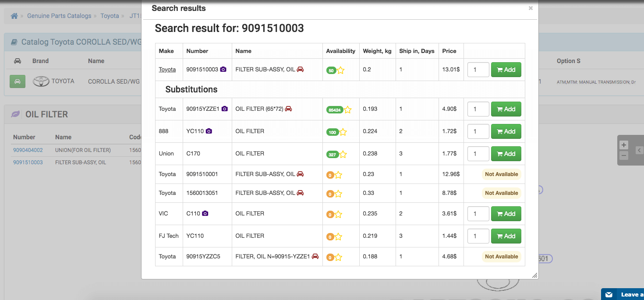Click the Availability column header

point(341,51)
